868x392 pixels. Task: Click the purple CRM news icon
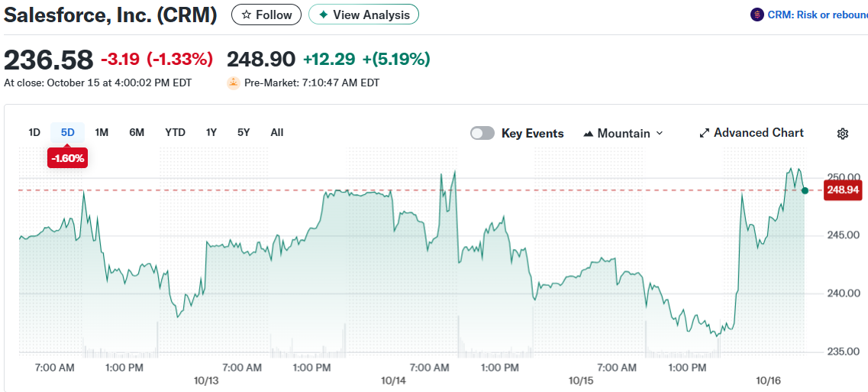point(757,15)
